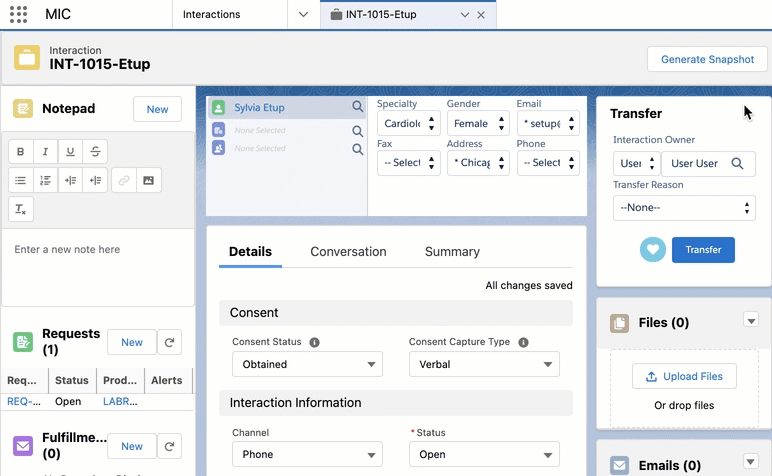Open the Consent Status dropdown
This screenshot has width=772, height=476.
click(306, 365)
